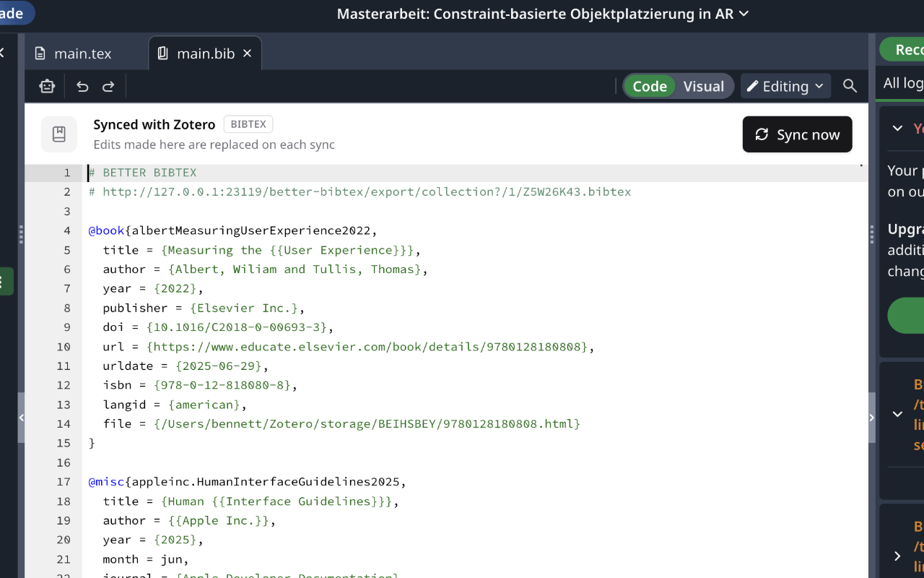Open the AI assistant robot icon in toolbar
The image size is (924, 578).
[x=47, y=87]
